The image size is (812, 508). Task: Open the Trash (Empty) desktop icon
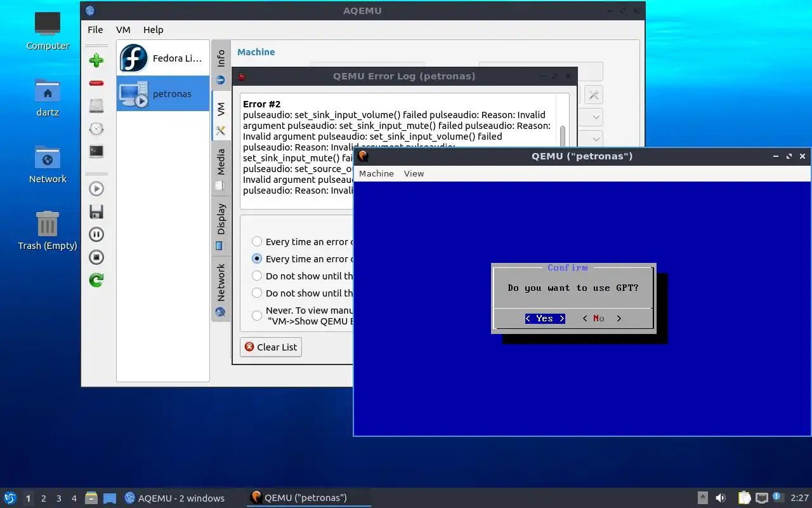click(x=48, y=231)
